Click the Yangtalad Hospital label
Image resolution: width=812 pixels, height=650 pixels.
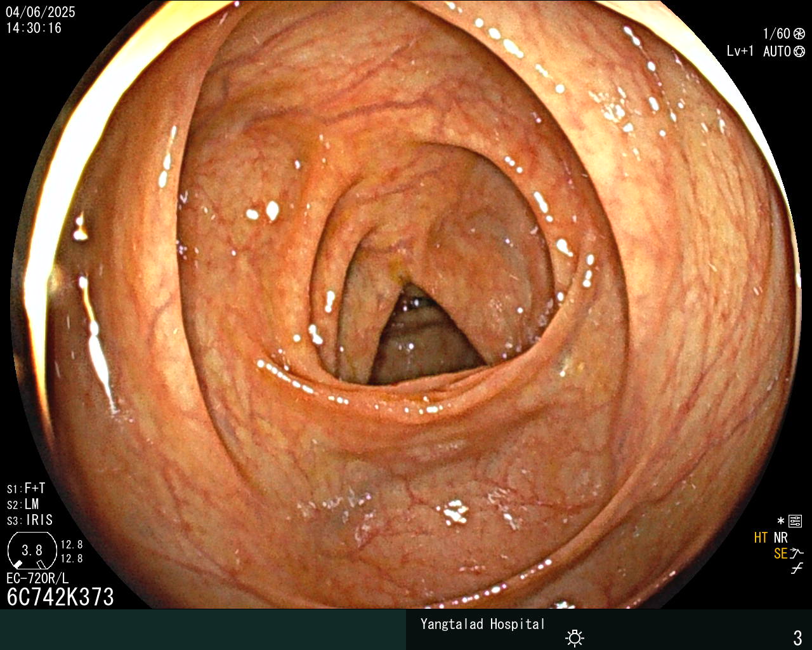483,624
